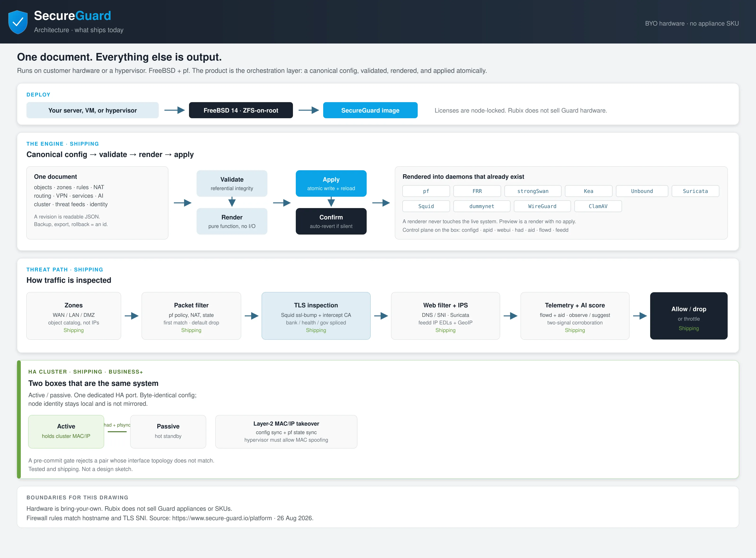Open the Telemetry + AI score card
Image resolution: width=756 pixels, height=558 pixels.
tap(575, 316)
